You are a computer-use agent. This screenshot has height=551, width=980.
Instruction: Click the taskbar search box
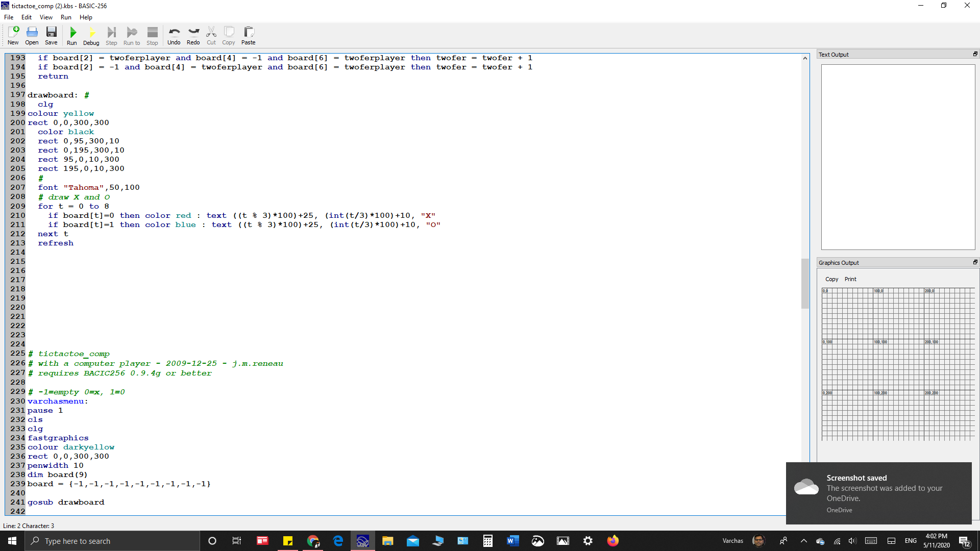[x=112, y=541]
